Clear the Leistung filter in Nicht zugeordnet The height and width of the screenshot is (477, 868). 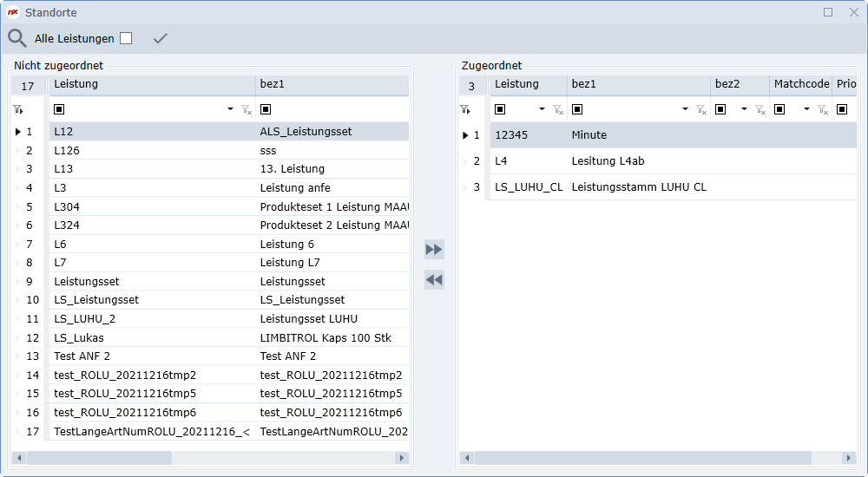click(x=246, y=110)
